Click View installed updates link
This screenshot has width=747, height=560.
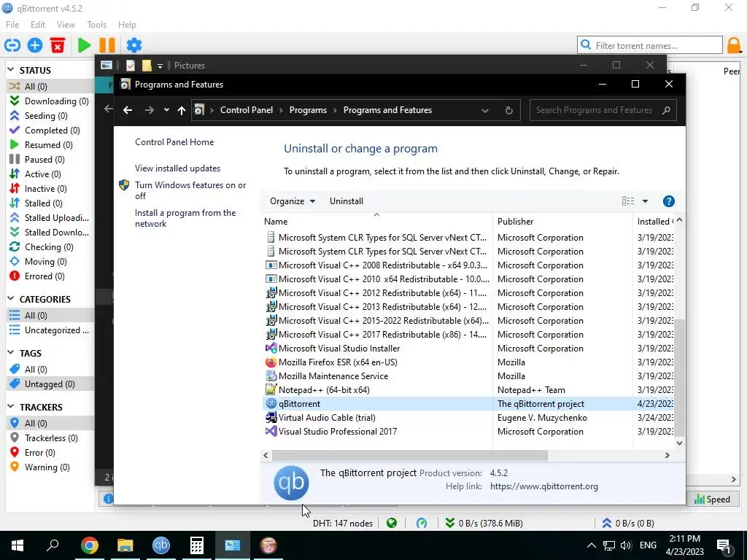pyautogui.click(x=178, y=168)
